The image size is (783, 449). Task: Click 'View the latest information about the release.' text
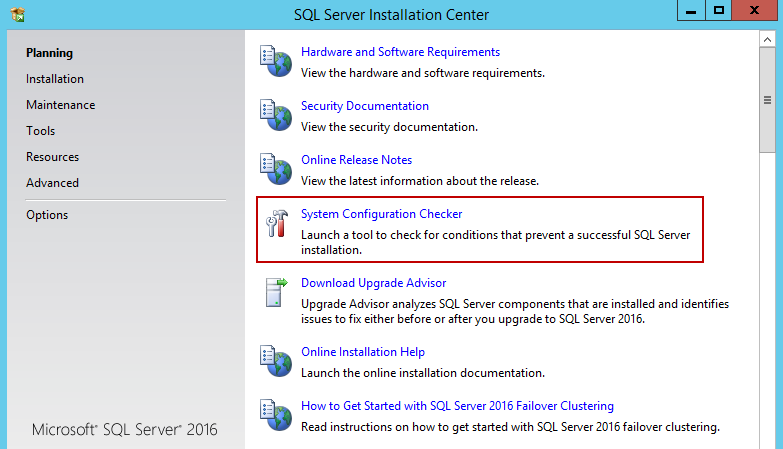tap(420, 181)
